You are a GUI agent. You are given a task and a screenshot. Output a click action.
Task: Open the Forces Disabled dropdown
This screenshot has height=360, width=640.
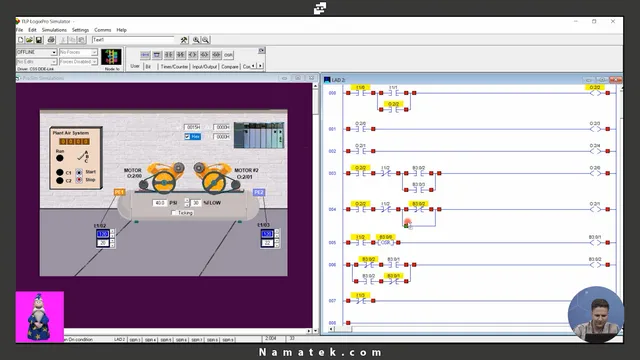[x=78, y=62]
